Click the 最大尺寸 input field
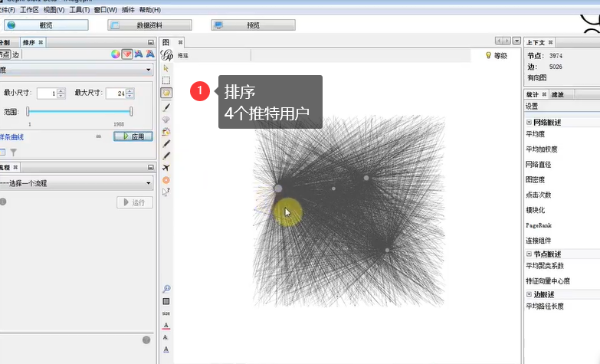Image resolution: width=600 pixels, height=364 pixels. pos(116,93)
